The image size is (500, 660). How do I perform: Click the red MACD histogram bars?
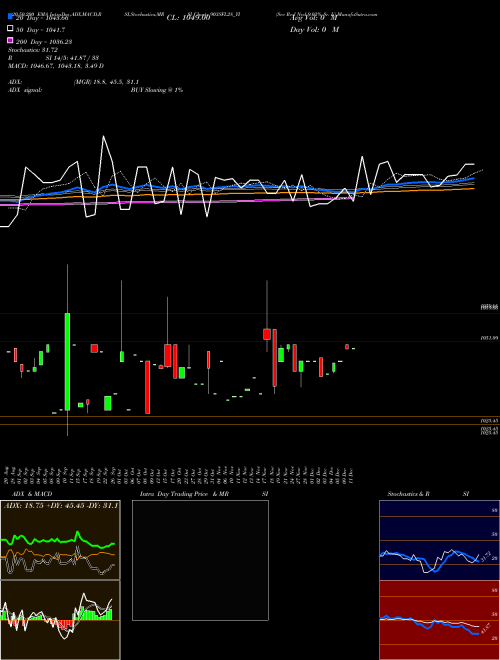65,625
